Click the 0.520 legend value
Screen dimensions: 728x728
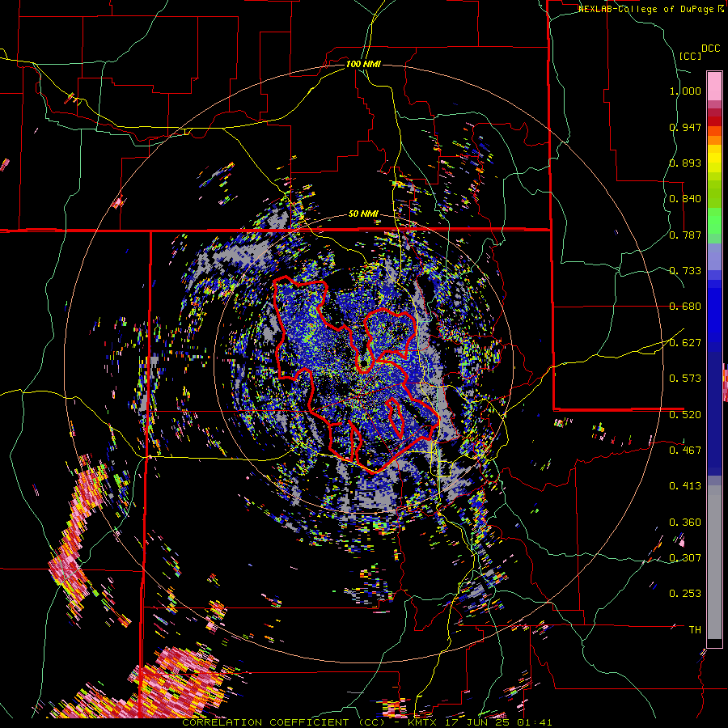[685, 415]
